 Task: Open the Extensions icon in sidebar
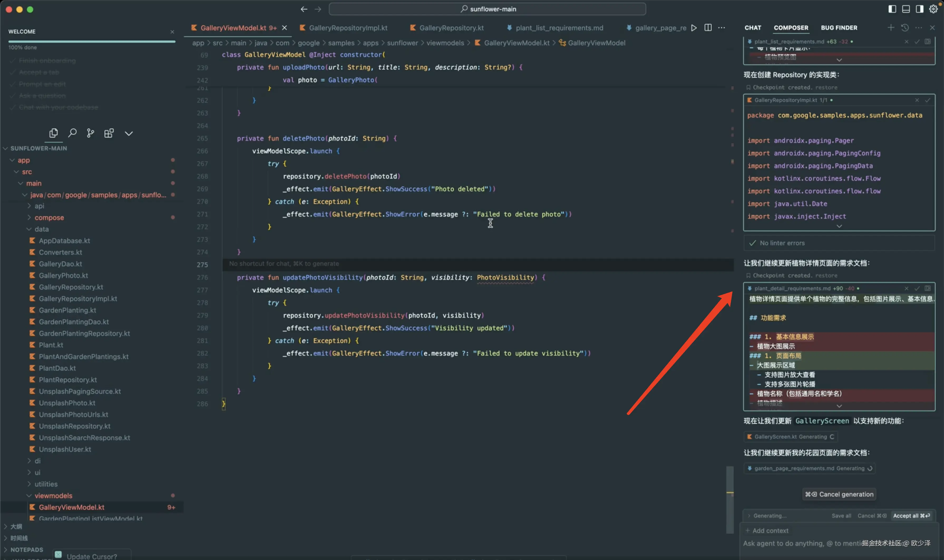pyautogui.click(x=109, y=133)
